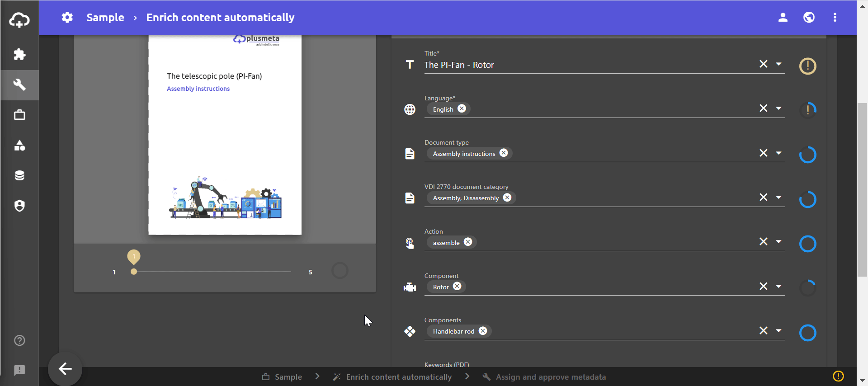
Task: Click the page 1 marker pin
Action: [x=134, y=257]
